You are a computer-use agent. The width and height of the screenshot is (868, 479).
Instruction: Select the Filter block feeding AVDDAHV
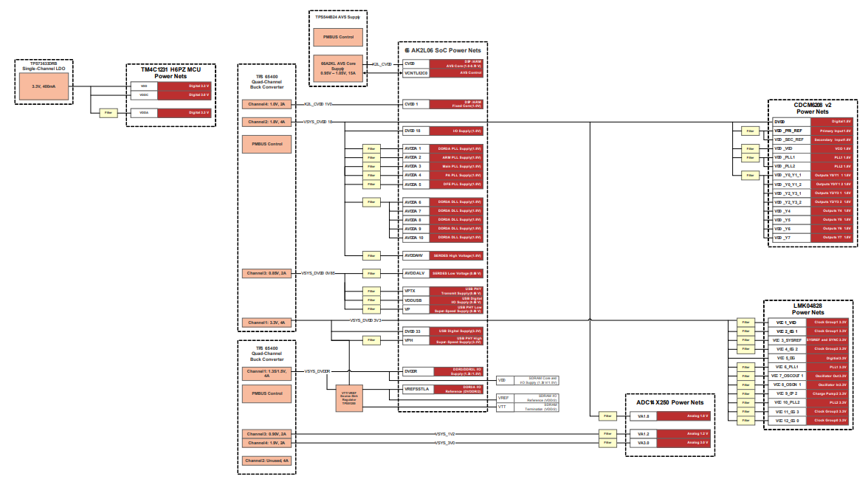click(371, 255)
